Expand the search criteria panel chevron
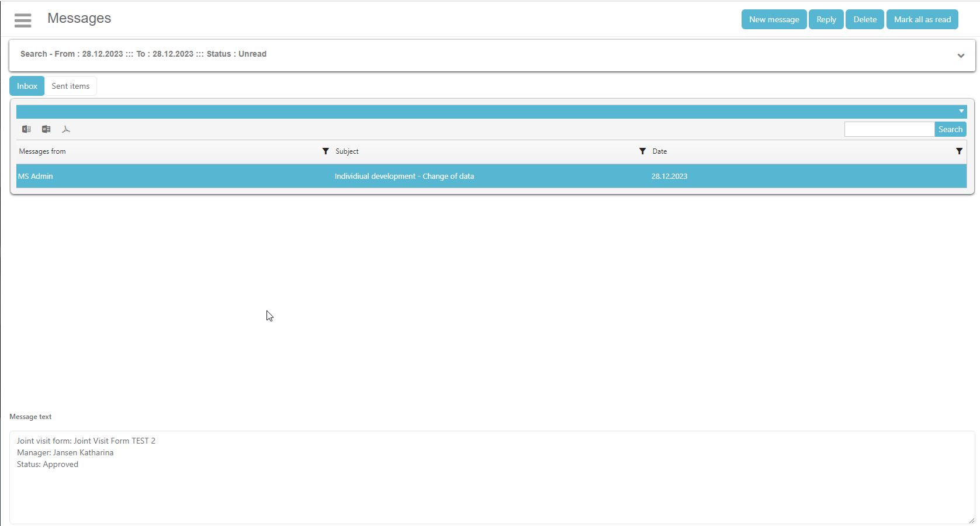 [x=961, y=56]
